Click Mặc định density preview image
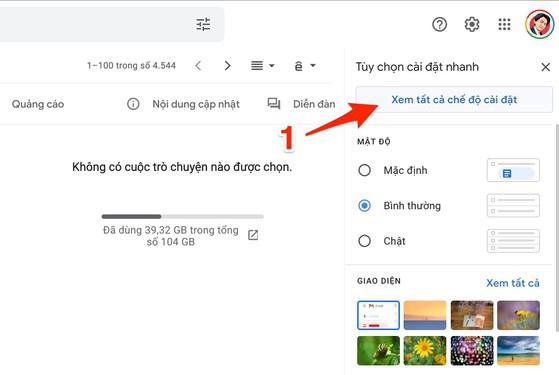The image size is (559, 375). tap(513, 170)
